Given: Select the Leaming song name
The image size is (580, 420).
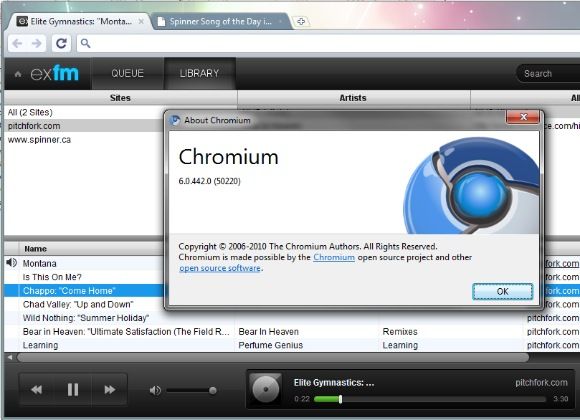Looking at the screenshot, I should (x=40, y=345).
